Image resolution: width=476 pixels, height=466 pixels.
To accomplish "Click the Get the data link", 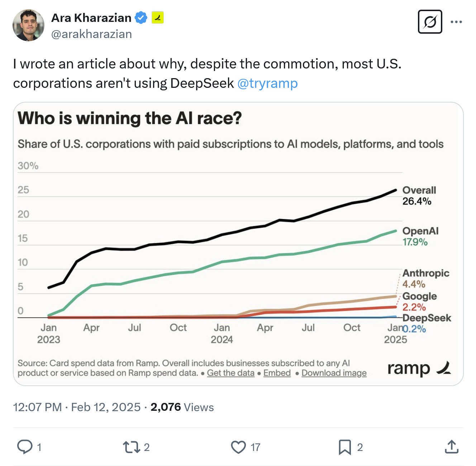I will (x=230, y=373).
